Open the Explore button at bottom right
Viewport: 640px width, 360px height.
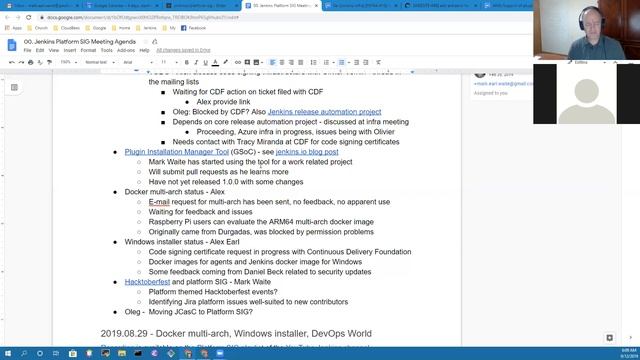(609, 338)
